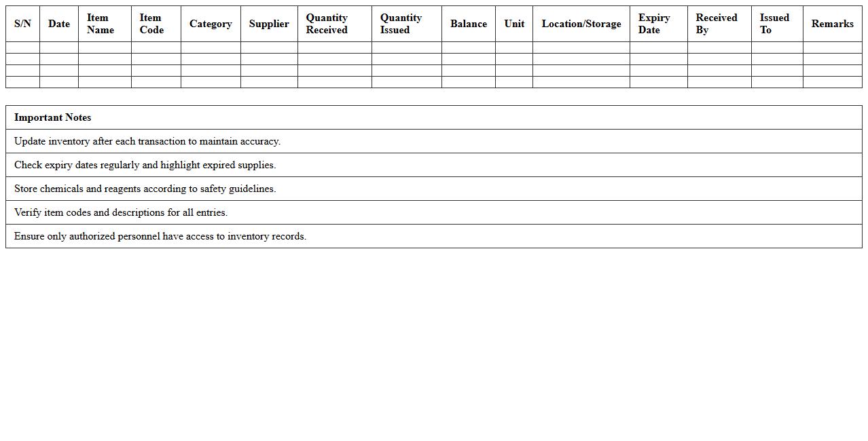
Task: Select the Supplier column header
Action: (269, 24)
